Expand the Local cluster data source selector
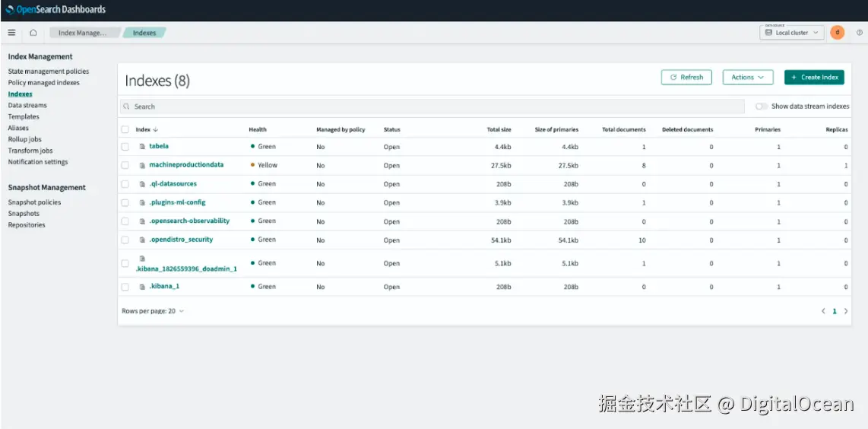 point(791,33)
